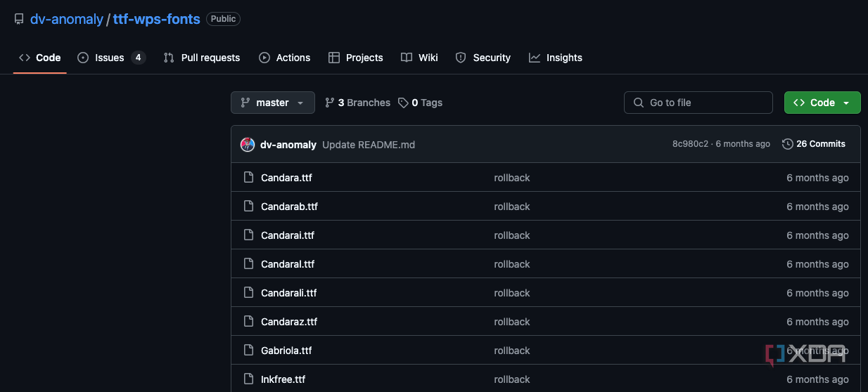The image size is (868, 392).
Task: Expand the master branch dropdown
Action: pyautogui.click(x=273, y=103)
